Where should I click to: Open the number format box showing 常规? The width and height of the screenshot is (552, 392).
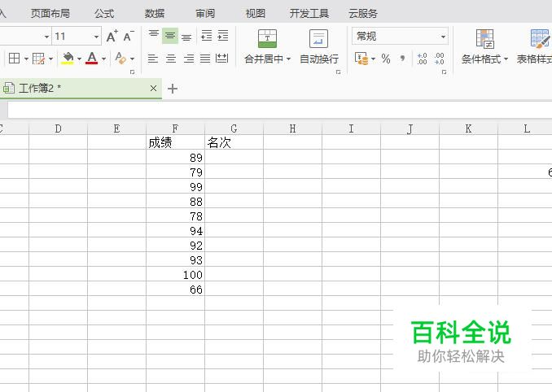[x=400, y=37]
